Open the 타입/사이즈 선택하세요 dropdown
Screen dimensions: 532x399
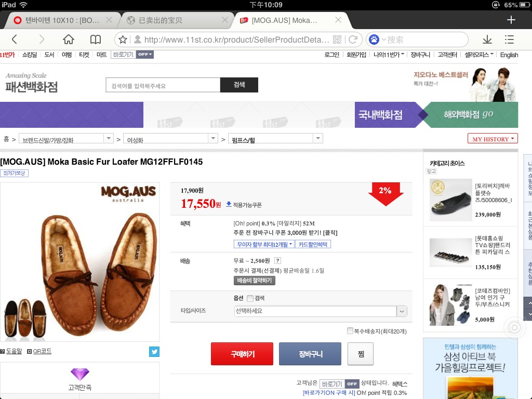click(321, 311)
